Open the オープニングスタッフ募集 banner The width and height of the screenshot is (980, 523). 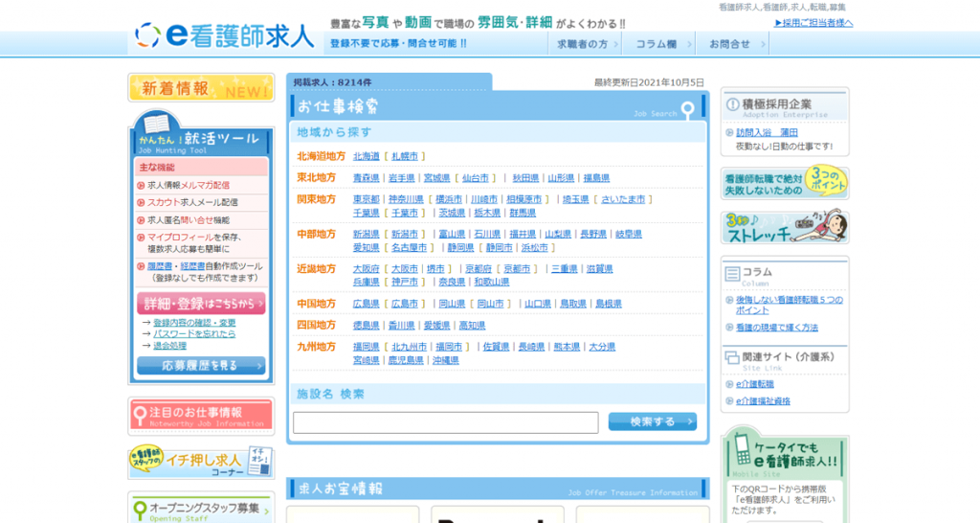(201, 510)
